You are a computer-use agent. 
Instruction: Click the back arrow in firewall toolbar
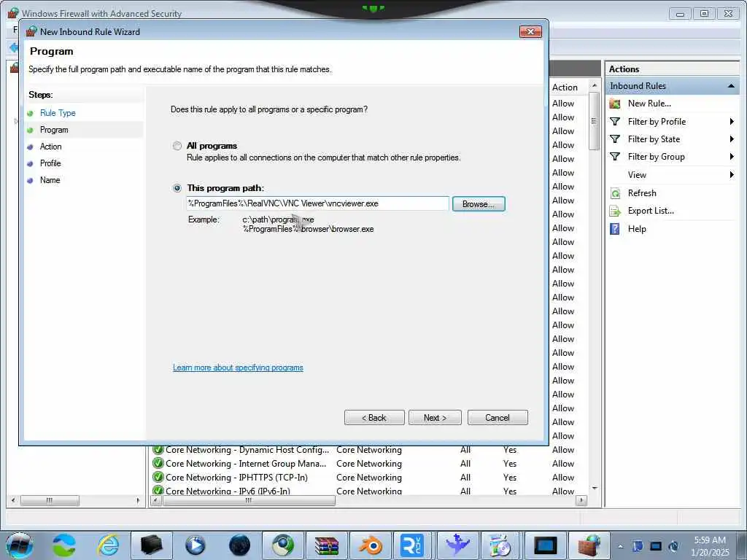14,47
